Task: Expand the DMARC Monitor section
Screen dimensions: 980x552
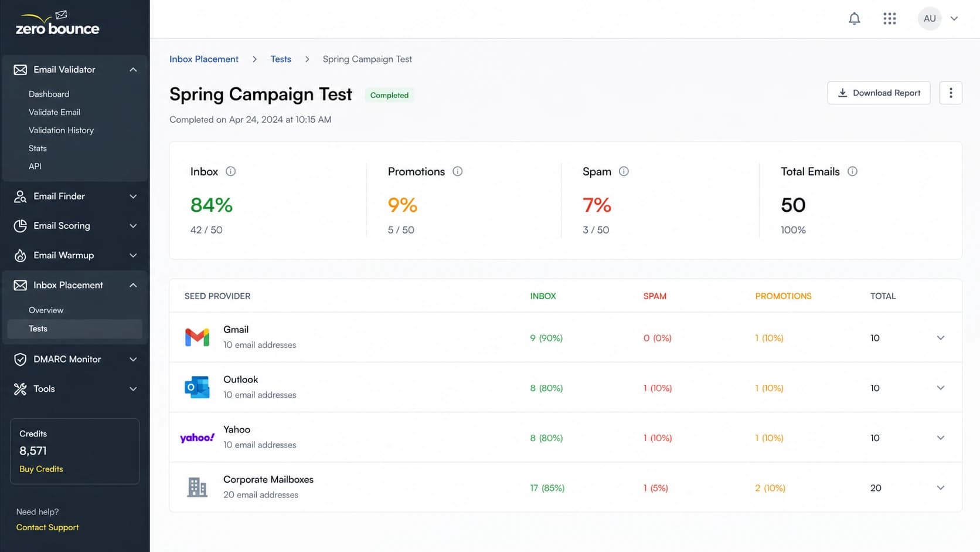Action: tap(133, 359)
